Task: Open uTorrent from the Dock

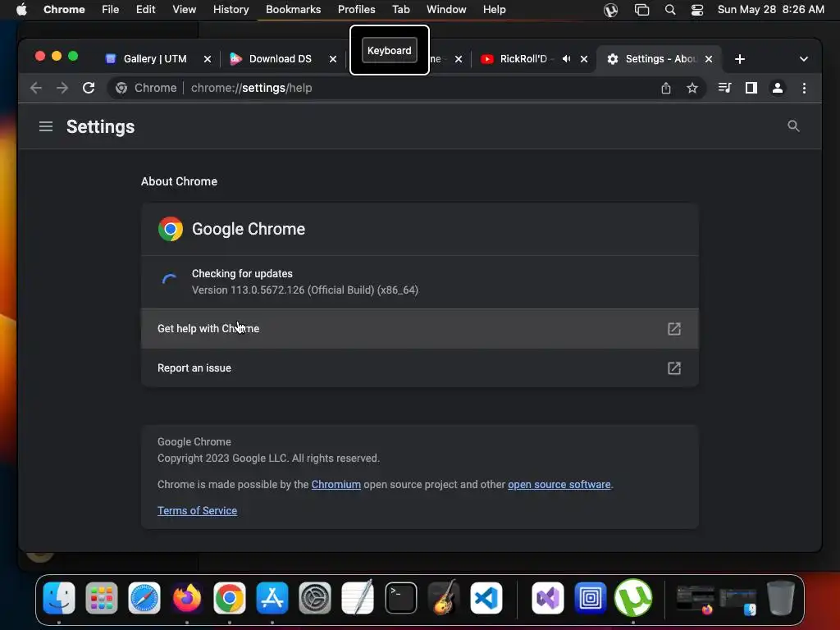Action: coord(633,598)
